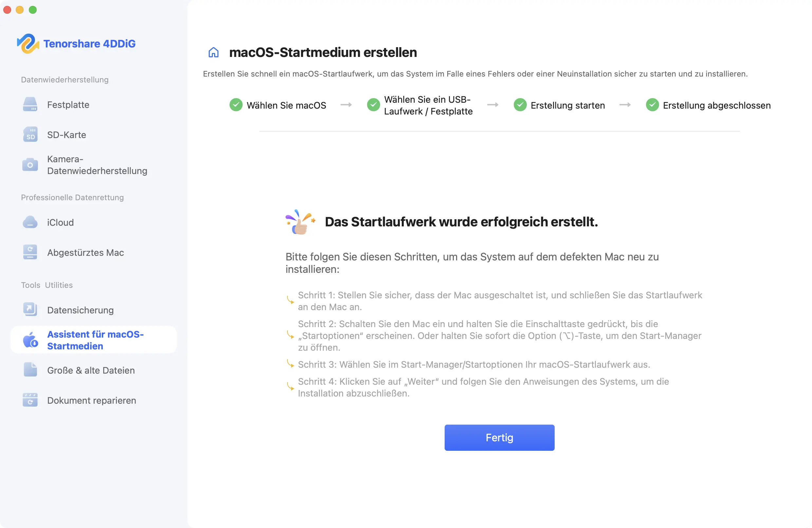Open Dokument reparieren utility
This screenshot has height=528, width=812.
click(x=91, y=400)
